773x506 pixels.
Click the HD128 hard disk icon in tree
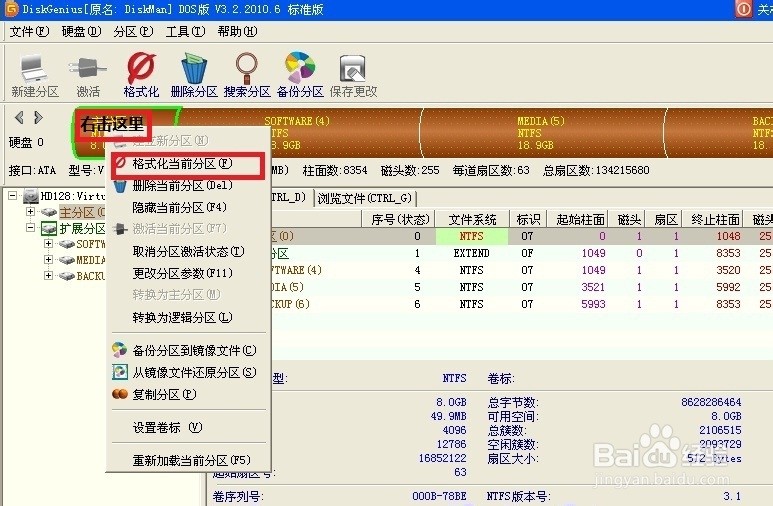coord(31,196)
